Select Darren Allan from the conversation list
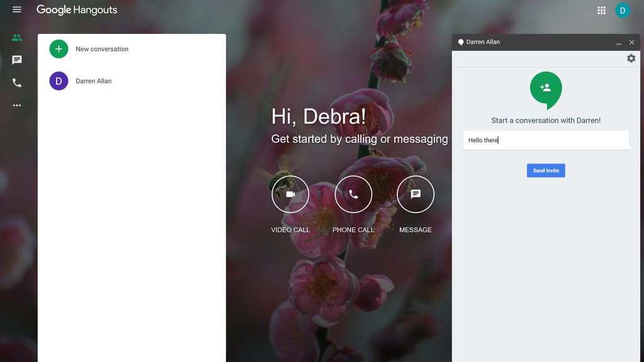Screen dimensions: 644x362 tap(93, 80)
